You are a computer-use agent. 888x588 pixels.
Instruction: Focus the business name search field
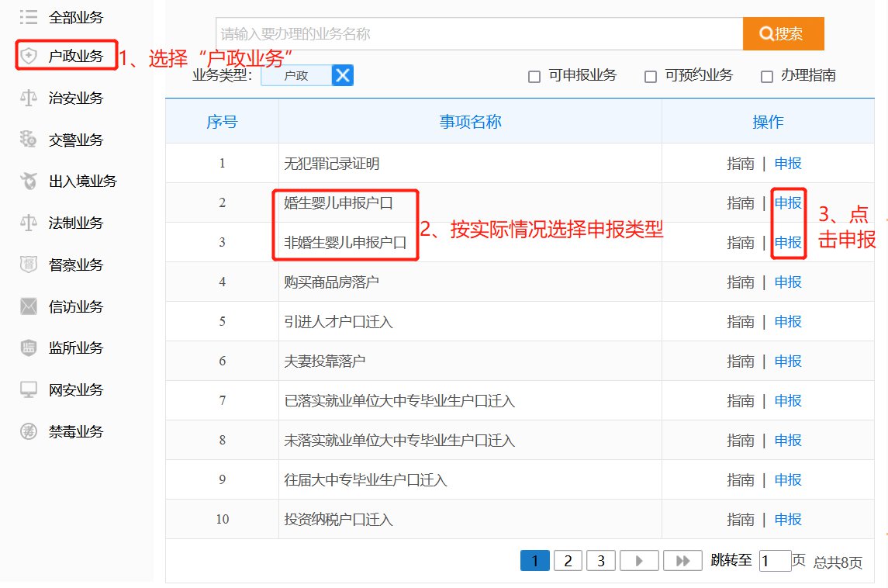[479, 34]
